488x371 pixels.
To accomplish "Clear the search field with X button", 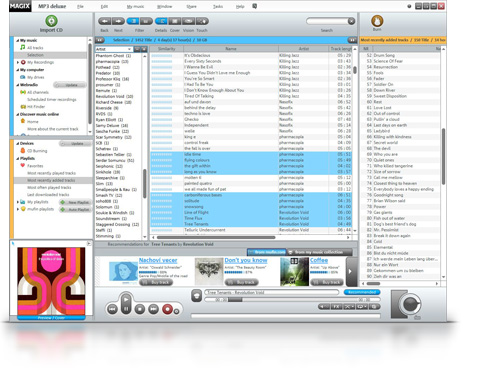I will pyautogui.click(x=351, y=21).
